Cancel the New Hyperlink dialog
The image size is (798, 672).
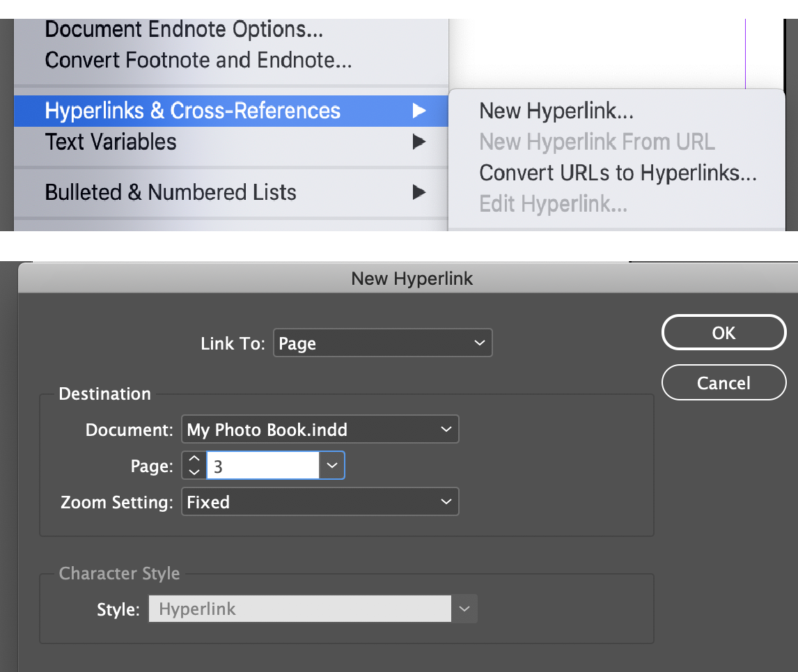[723, 383]
